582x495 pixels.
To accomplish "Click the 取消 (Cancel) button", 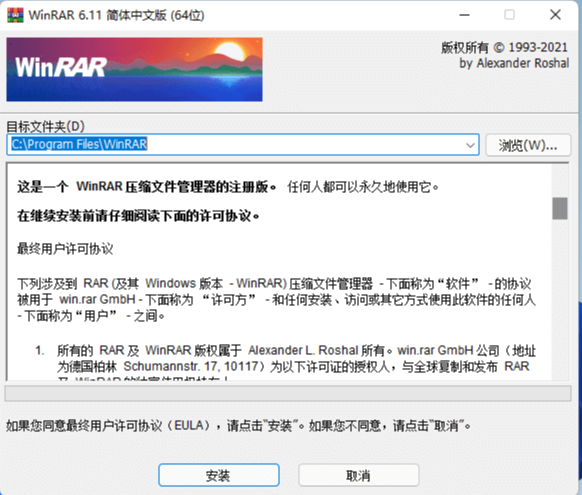I will tap(359, 475).
